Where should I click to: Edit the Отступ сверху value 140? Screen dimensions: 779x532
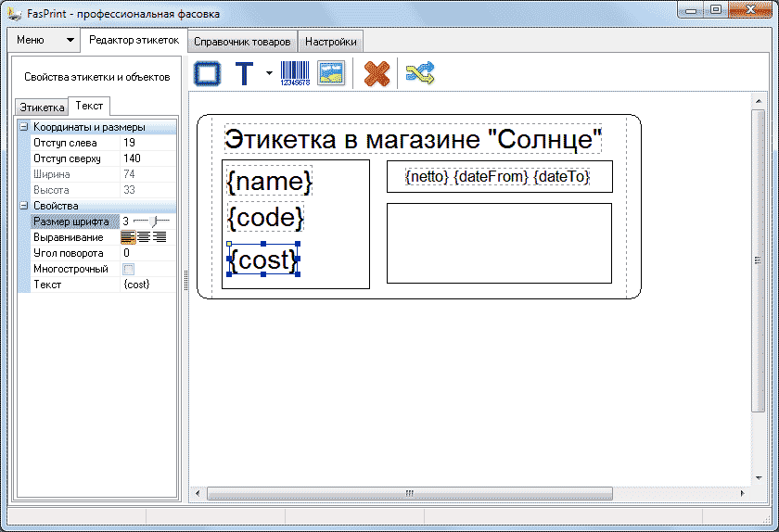click(x=148, y=158)
